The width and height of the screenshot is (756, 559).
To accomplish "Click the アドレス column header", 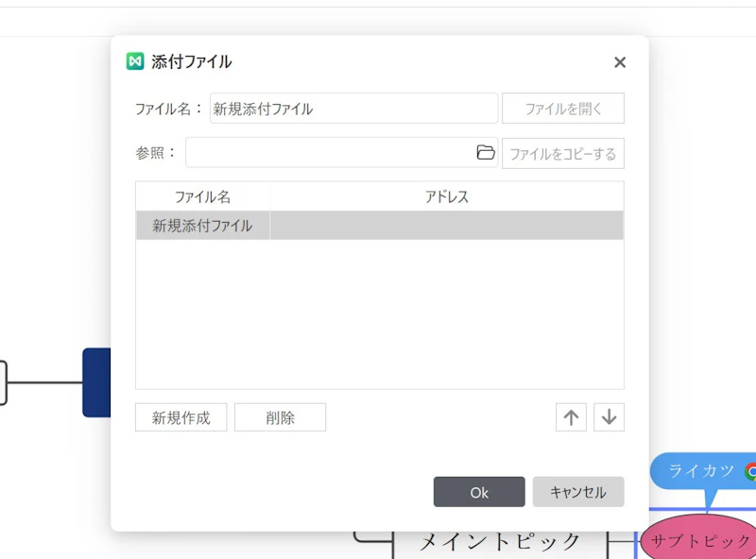I will [x=447, y=195].
